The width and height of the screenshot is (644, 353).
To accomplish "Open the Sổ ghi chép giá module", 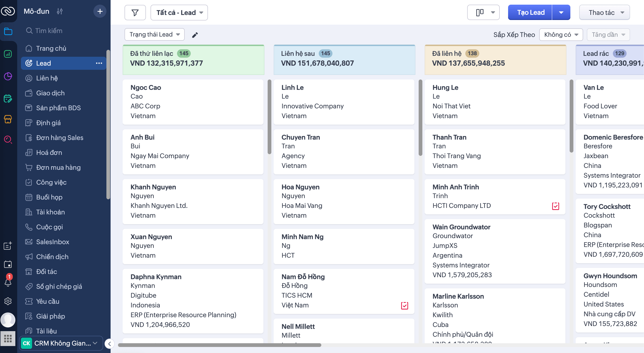I will click(63, 286).
